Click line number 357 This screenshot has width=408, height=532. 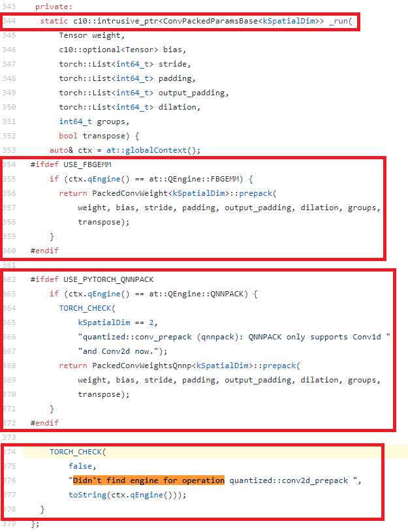pos(9,208)
